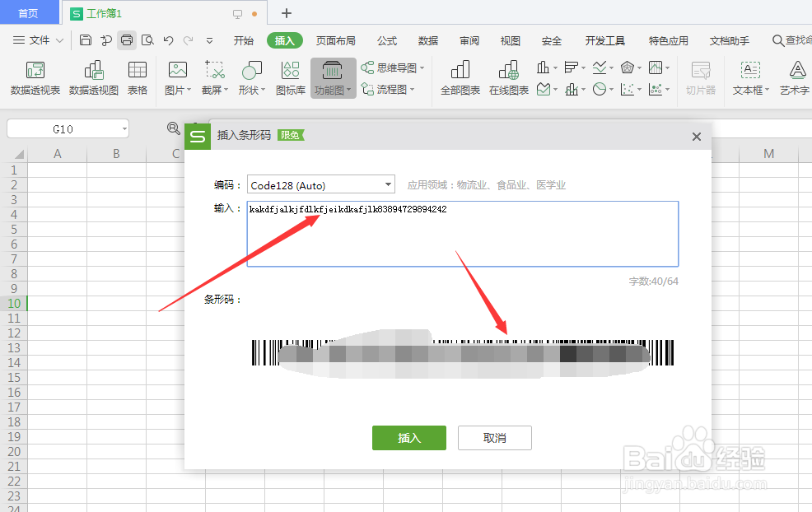Switch to the 首页 home tab

tap(29, 13)
